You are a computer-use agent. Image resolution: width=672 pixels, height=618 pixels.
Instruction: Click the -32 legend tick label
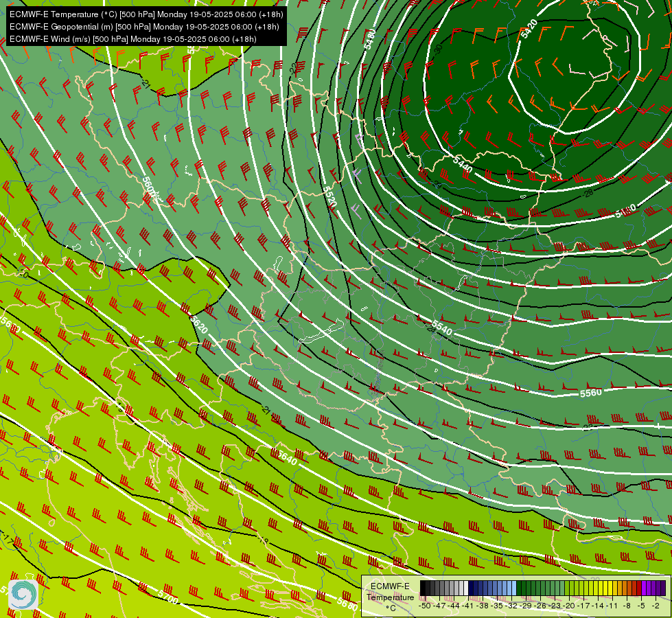point(511,606)
